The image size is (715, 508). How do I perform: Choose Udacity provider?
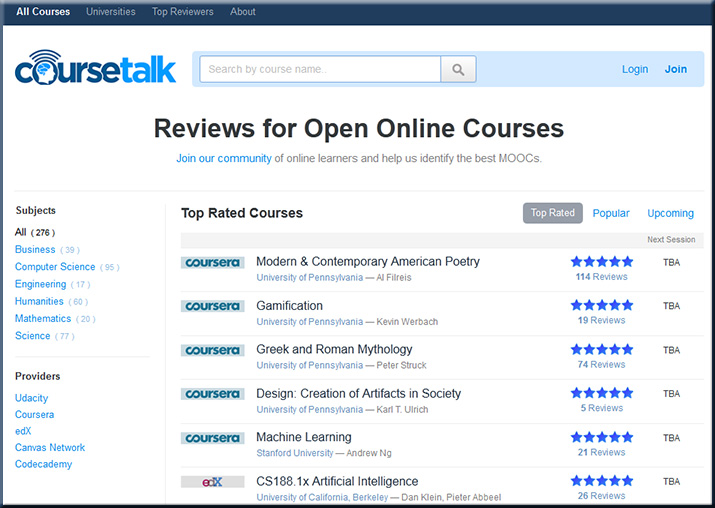(31, 398)
